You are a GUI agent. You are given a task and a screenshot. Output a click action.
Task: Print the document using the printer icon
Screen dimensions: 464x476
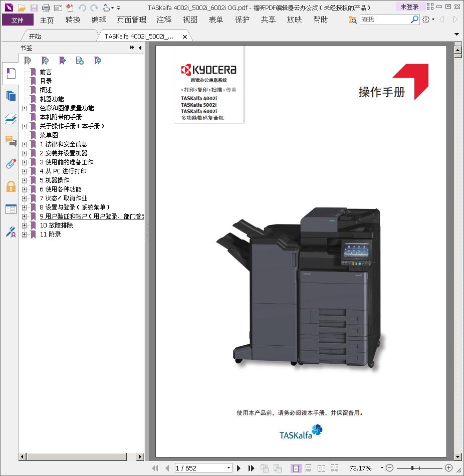(x=46, y=8)
